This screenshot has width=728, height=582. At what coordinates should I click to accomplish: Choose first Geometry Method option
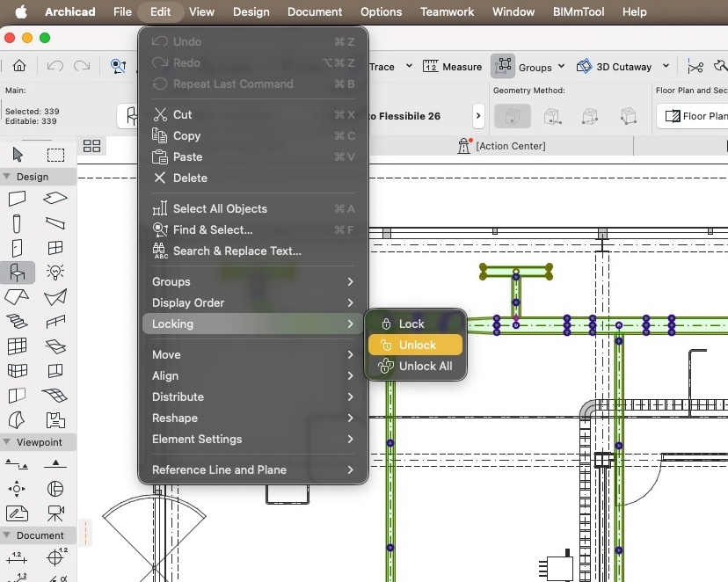[512, 116]
